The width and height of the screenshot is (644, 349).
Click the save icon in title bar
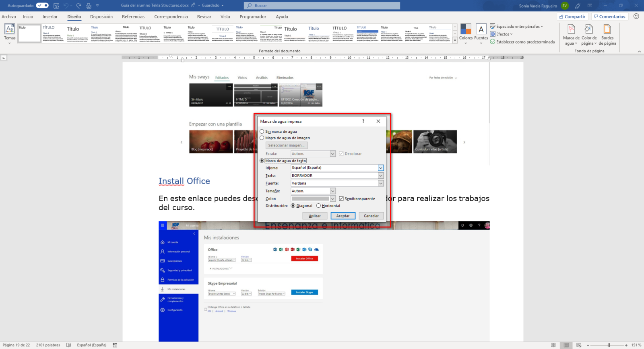pos(56,6)
